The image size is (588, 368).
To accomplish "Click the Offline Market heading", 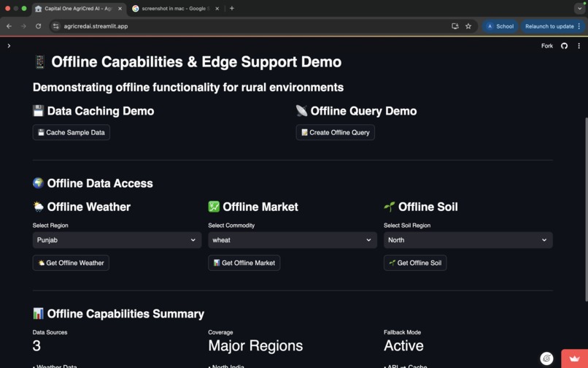I will tap(253, 207).
